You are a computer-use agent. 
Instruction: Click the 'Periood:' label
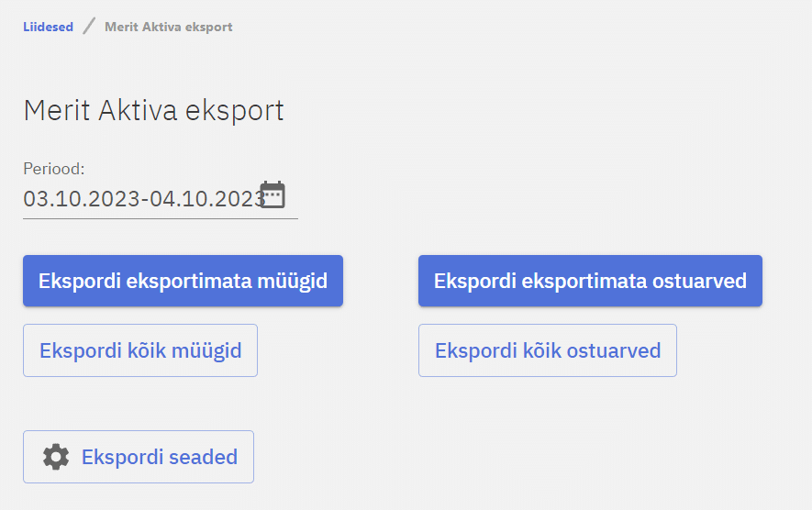click(54, 169)
